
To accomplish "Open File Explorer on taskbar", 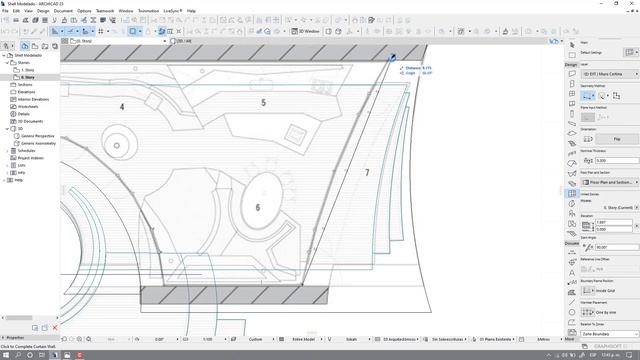I will pos(67,355).
